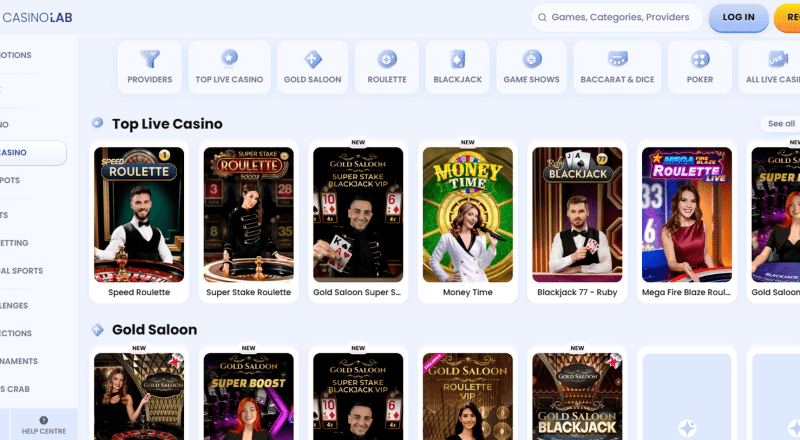Screen dimensions: 800x440
Task: Open the All Live Casino camera icon
Action: (778, 59)
